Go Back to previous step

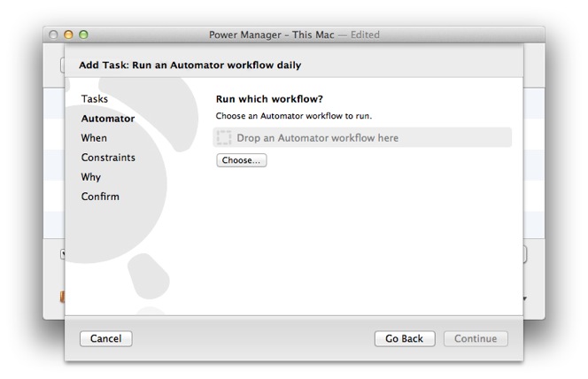(404, 338)
